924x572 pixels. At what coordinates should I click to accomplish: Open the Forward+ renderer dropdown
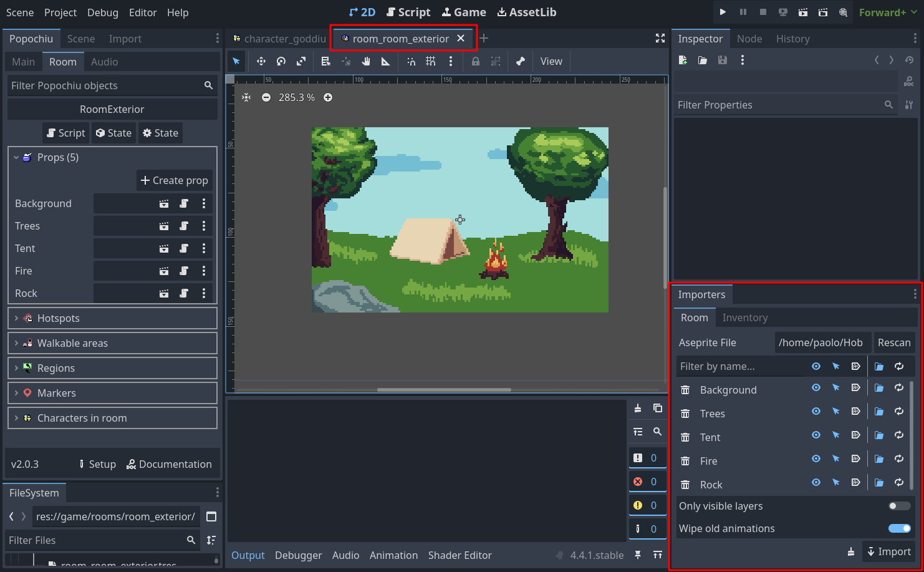(888, 12)
